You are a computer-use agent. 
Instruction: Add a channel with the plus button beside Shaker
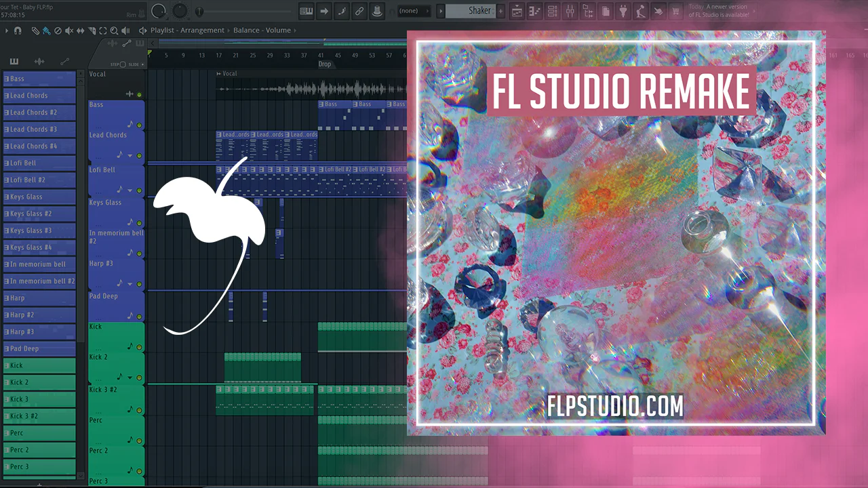click(501, 11)
